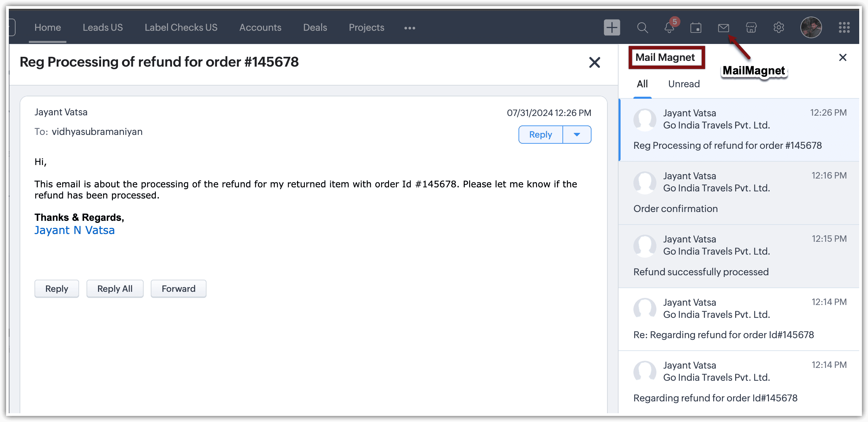Open the Deals module

click(x=315, y=27)
